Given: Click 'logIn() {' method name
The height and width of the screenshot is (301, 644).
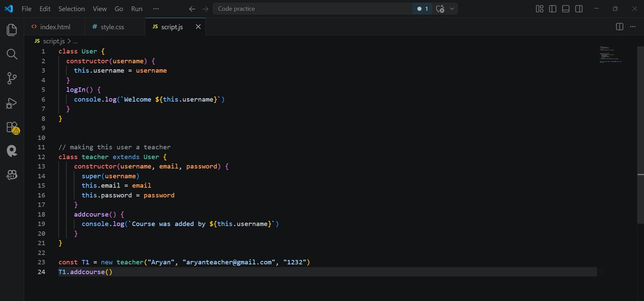Looking at the screenshot, I should point(83,89).
